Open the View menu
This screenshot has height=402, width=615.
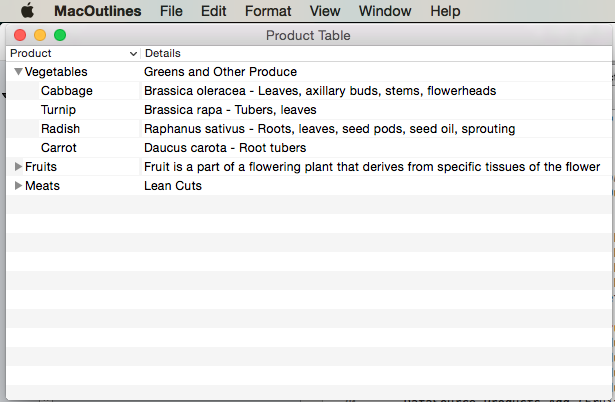click(x=325, y=11)
